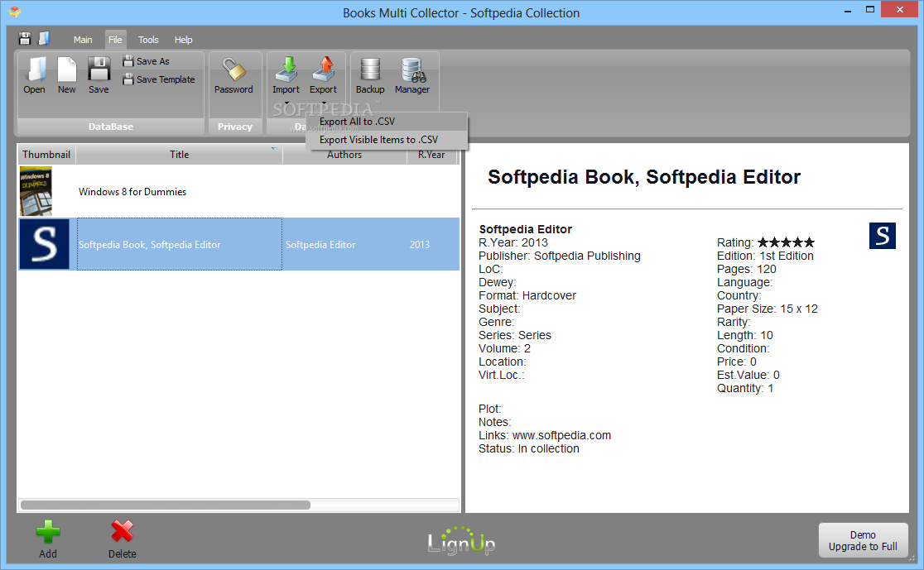Open a database with the Open icon
The width and height of the screenshot is (924, 570).
(x=34, y=74)
